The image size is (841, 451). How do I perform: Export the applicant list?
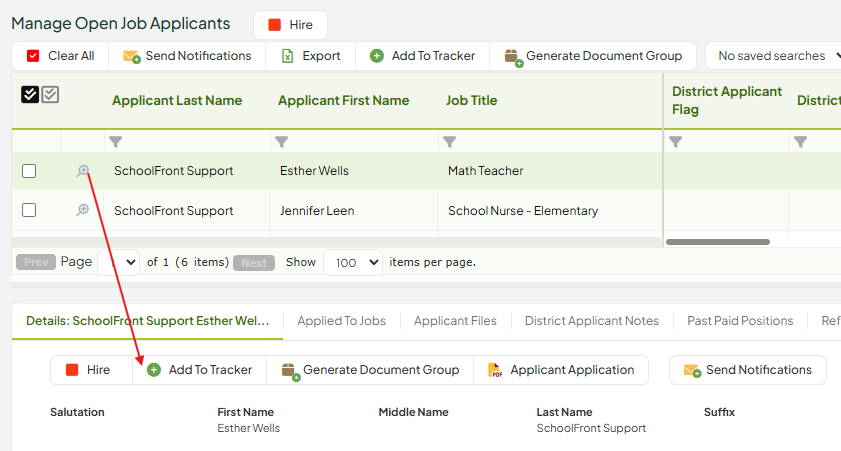[x=311, y=56]
